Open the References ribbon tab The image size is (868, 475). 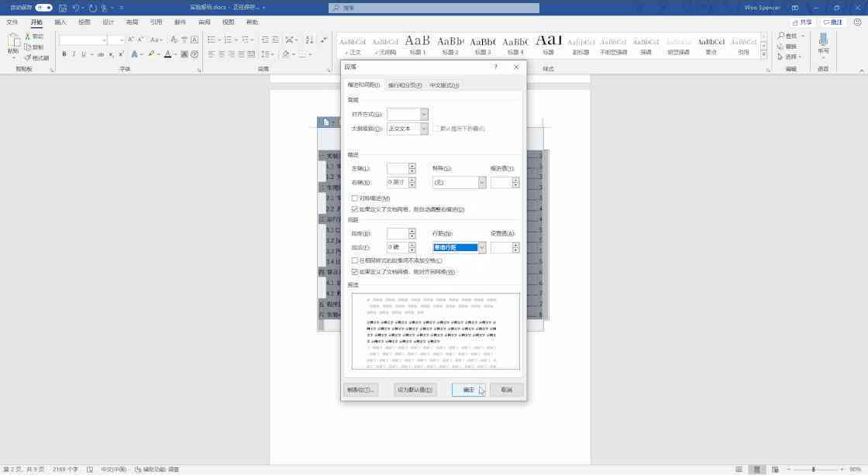[x=156, y=22]
